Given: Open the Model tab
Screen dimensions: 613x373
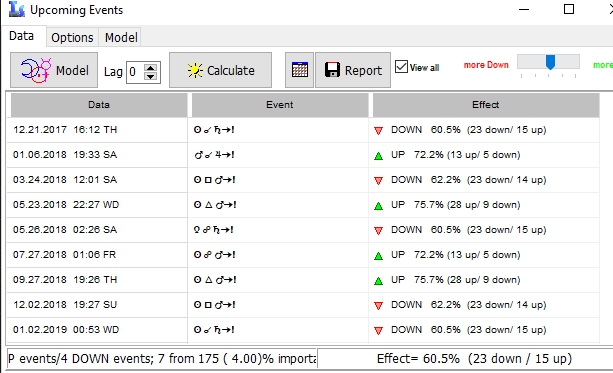Looking at the screenshot, I should pyautogui.click(x=121, y=38).
